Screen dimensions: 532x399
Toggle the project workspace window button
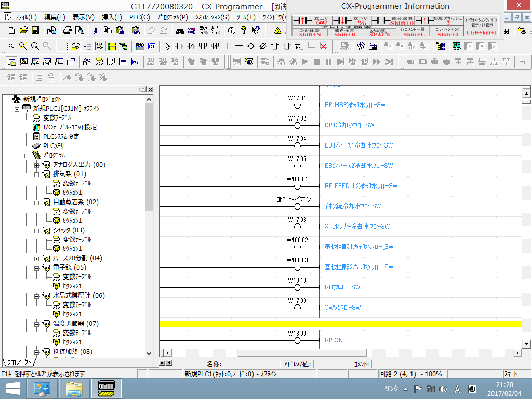11,62
